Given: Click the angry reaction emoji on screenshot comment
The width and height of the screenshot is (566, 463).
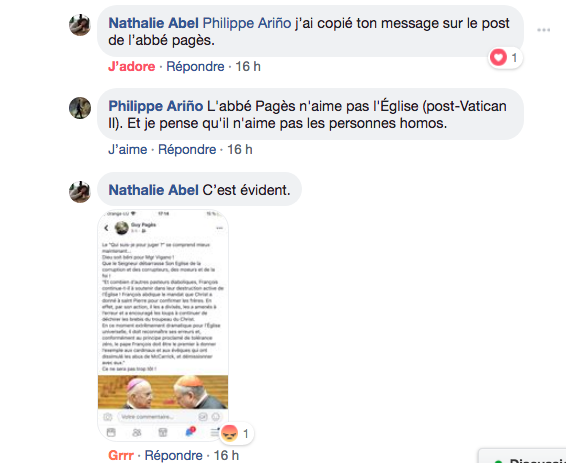Looking at the screenshot, I should coord(230,433).
